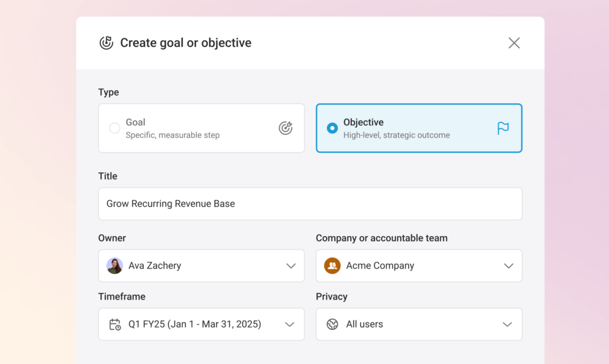This screenshot has height=364, width=609.
Task: Expand the Timeframe dropdown chevron
Action: tap(290, 324)
